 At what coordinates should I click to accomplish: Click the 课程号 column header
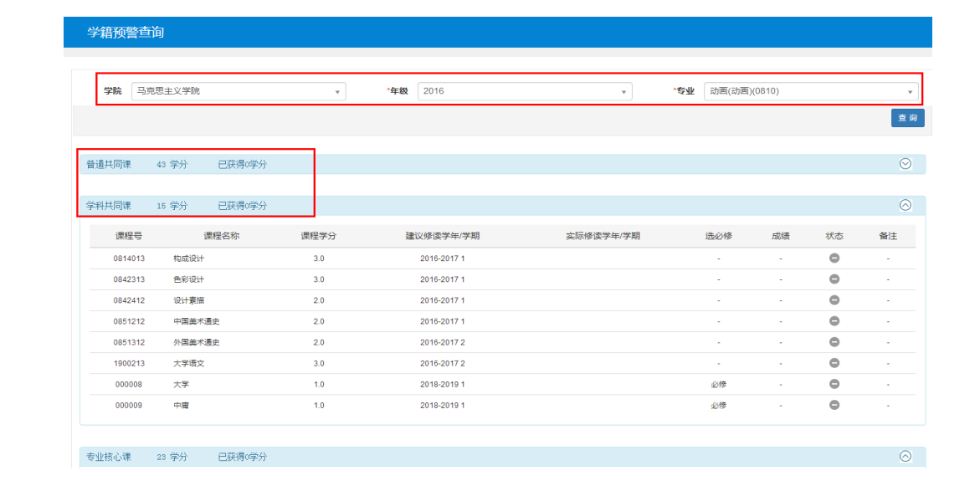pos(128,236)
